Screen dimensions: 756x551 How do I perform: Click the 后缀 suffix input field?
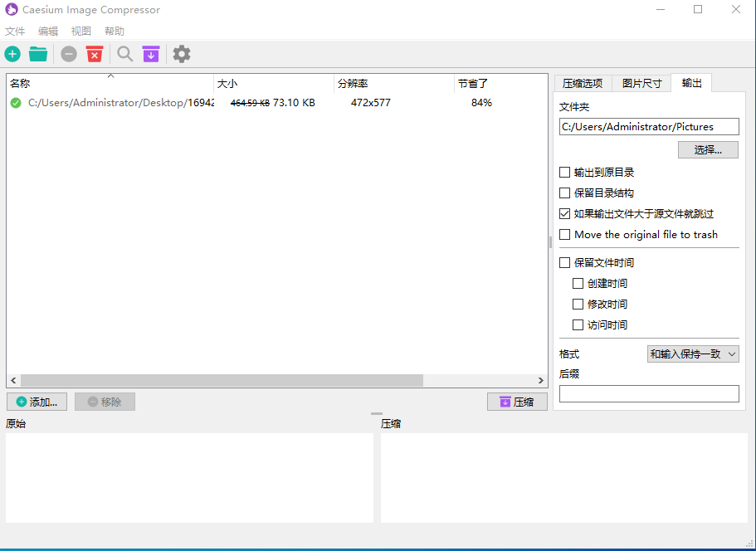pyautogui.click(x=648, y=393)
